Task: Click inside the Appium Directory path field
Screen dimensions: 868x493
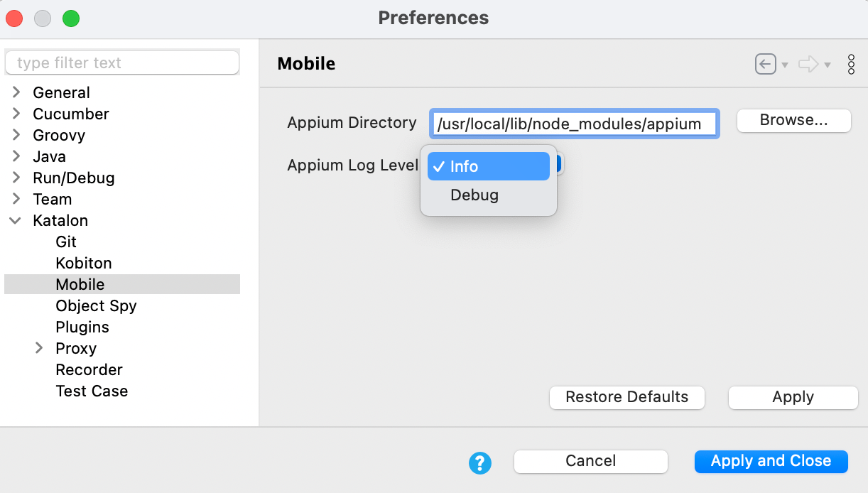Action: 574,124
